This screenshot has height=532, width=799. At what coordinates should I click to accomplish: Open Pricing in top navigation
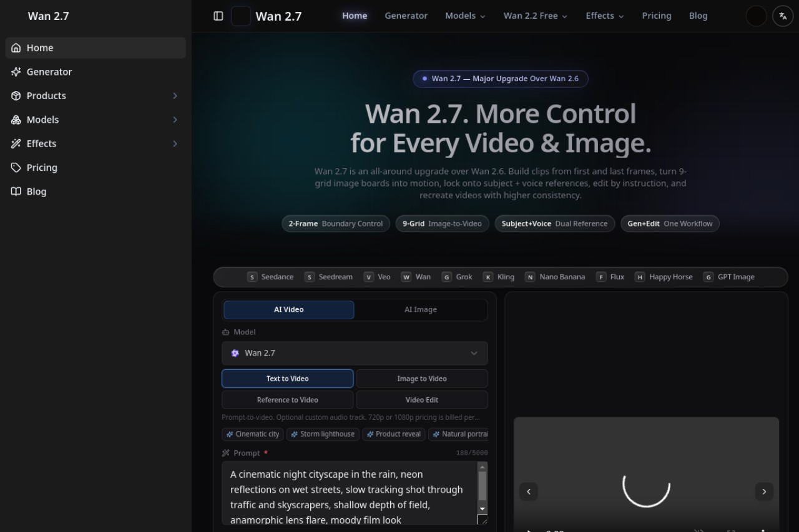pyautogui.click(x=657, y=16)
